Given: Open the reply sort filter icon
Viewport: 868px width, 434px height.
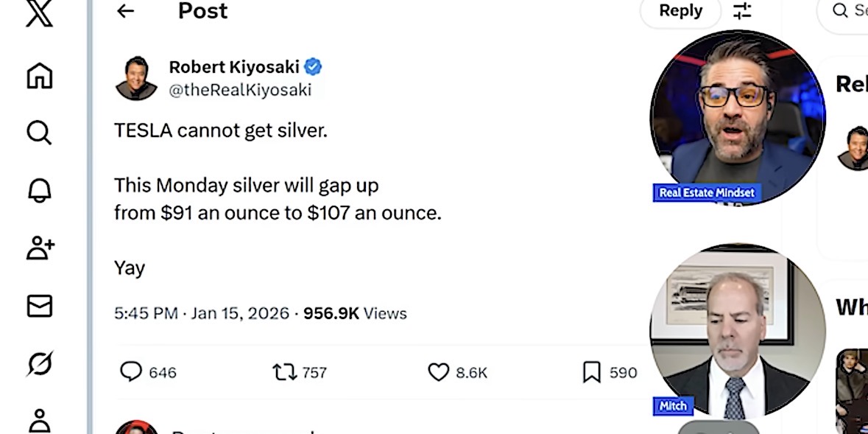Looking at the screenshot, I should pos(742,10).
